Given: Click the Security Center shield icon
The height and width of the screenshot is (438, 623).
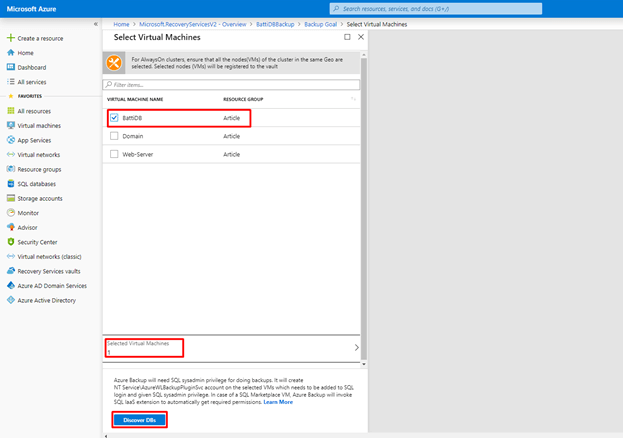Looking at the screenshot, I should click(11, 242).
